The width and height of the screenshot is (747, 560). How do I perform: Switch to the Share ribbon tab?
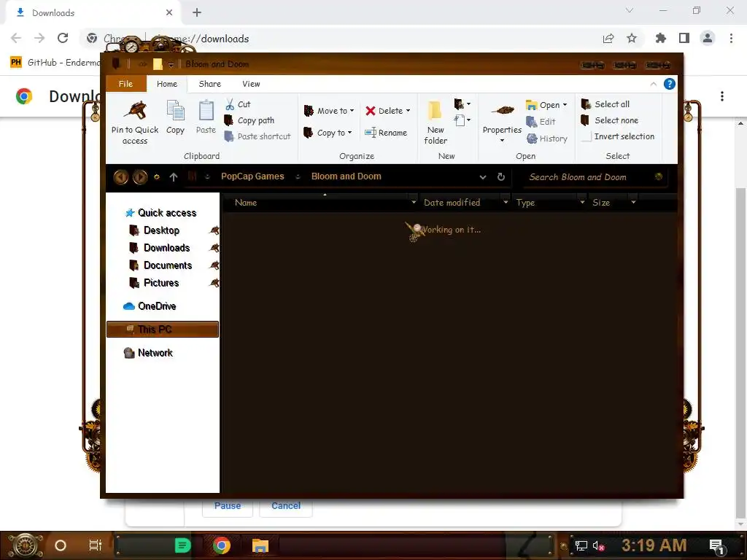(209, 84)
